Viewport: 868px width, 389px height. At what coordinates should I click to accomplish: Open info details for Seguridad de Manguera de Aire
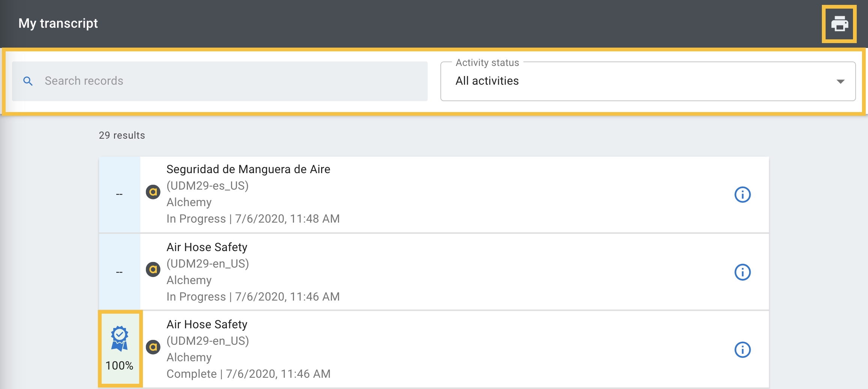pos(743,194)
